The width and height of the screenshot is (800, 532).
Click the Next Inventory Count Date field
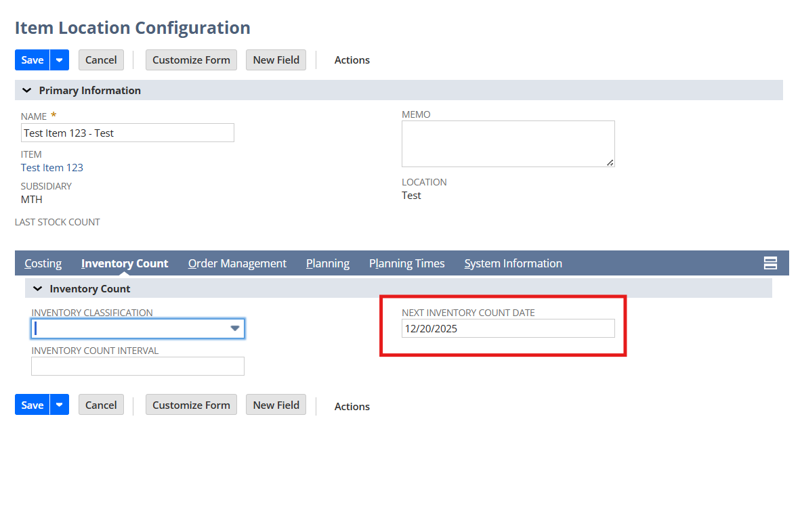(507, 328)
